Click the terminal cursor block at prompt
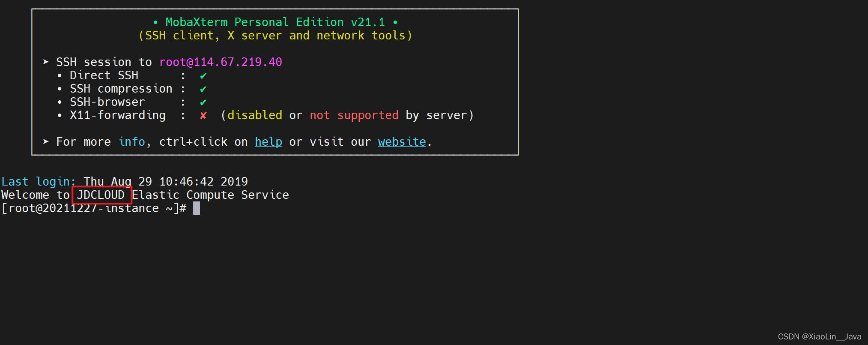 tap(197, 208)
